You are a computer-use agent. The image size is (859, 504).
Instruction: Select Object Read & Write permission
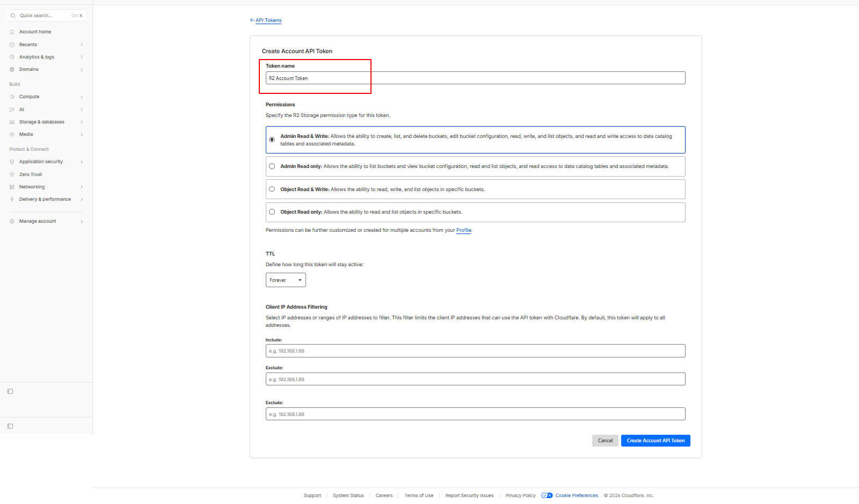click(272, 189)
